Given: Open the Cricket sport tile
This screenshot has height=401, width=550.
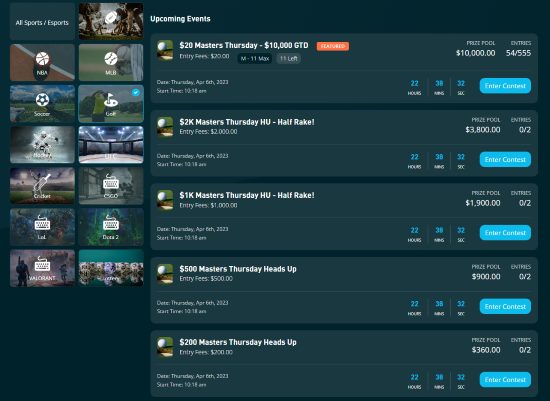Looking at the screenshot, I should [x=42, y=186].
